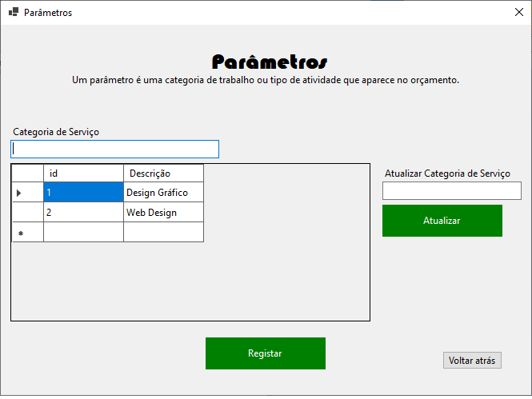This screenshot has height=399, width=532.
Task: Select the Design Gráfico cell
Action: (x=163, y=193)
